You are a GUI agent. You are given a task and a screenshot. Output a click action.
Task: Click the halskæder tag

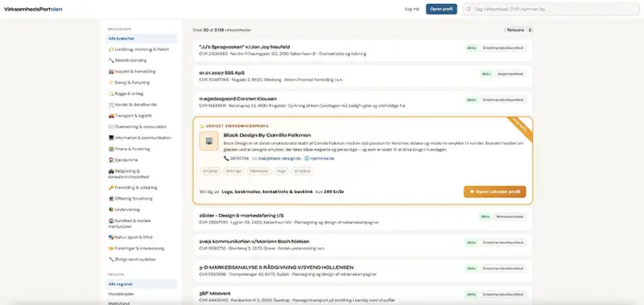(x=259, y=171)
